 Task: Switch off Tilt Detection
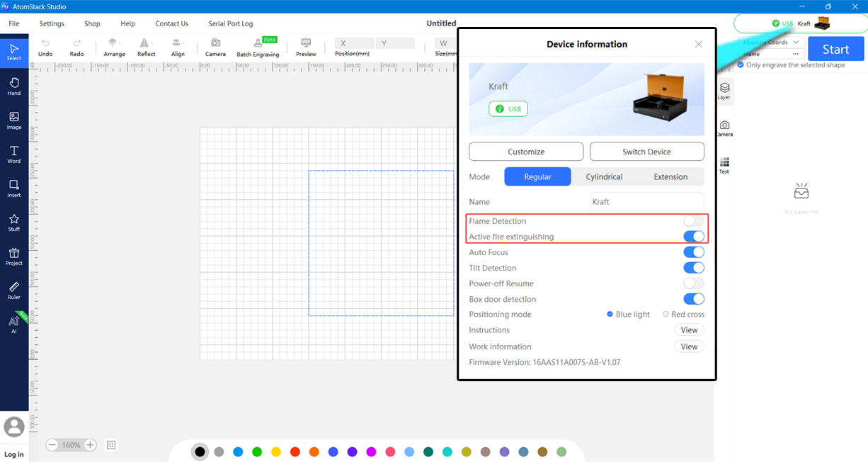coord(694,268)
